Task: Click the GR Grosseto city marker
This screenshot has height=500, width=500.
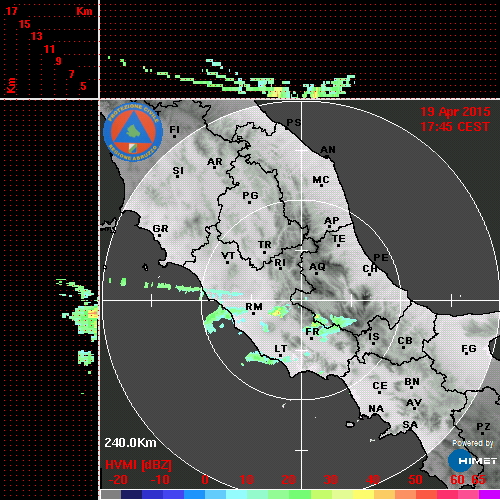Action: click(159, 235)
